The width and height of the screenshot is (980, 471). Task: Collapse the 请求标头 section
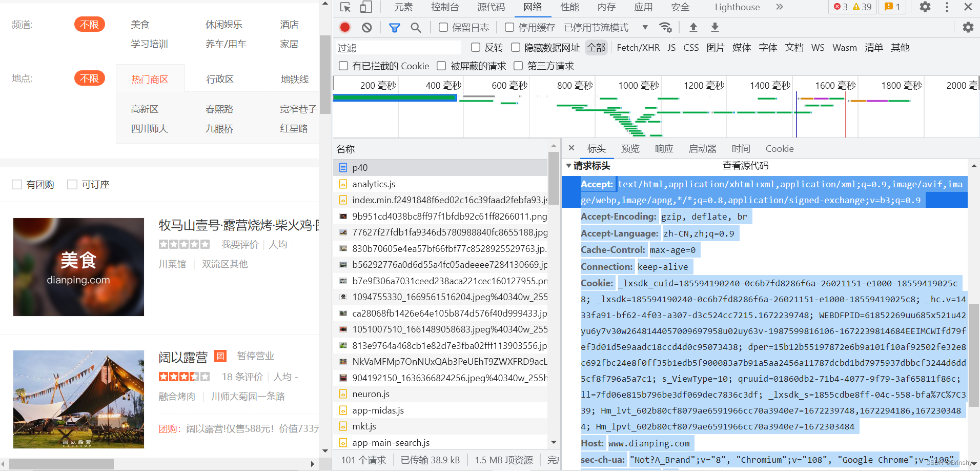(569, 166)
